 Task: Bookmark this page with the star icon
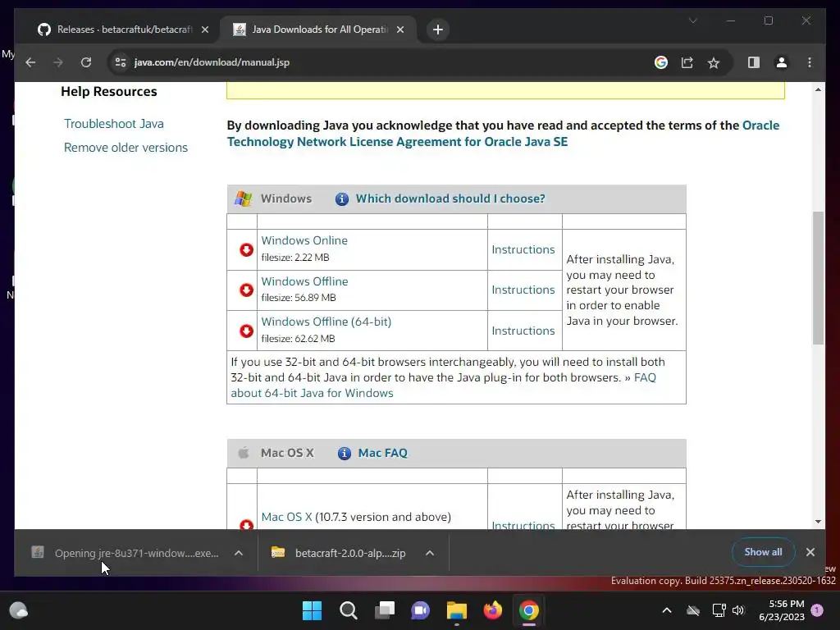pyautogui.click(x=714, y=62)
